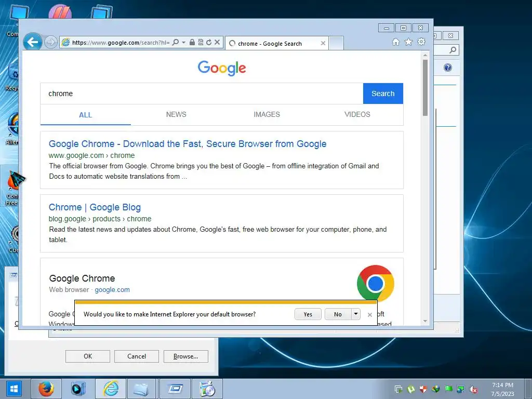Switch to the VIDEOS results tab

[357, 115]
